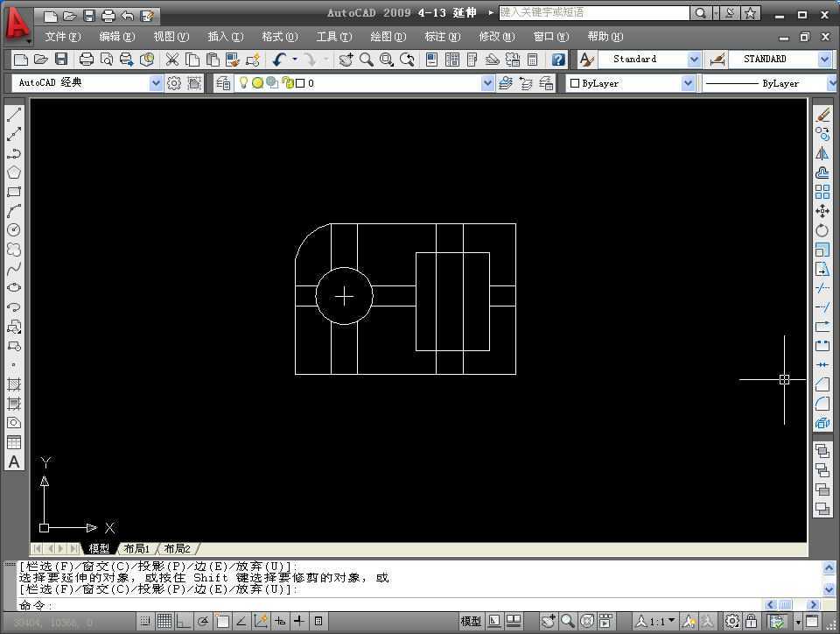This screenshot has height=634, width=840.
Task: Click the Help question mark icon
Action: tap(558, 59)
